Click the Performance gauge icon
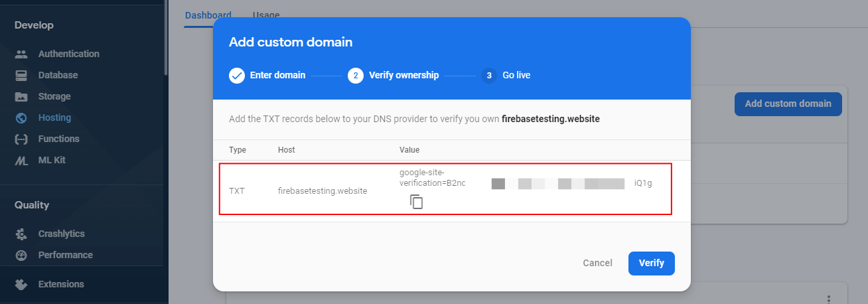The width and height of the screenshot is (868, 304). coord(21,255)
